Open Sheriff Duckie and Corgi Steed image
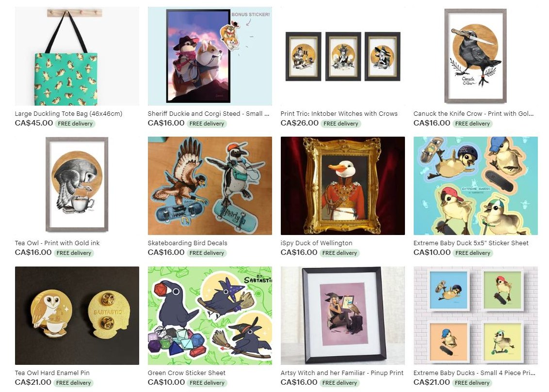Screen dimensions: 549x392 click(x=210, y=56)
